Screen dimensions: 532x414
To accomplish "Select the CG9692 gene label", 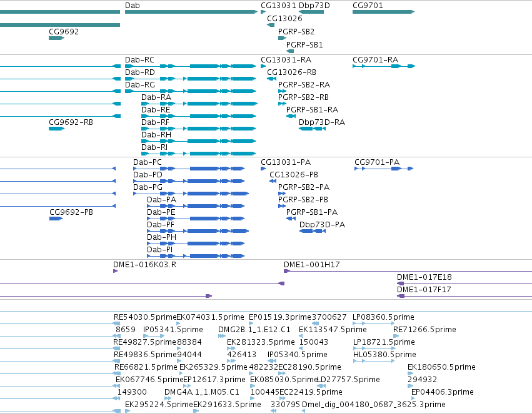I will click(x=64, y=32).
